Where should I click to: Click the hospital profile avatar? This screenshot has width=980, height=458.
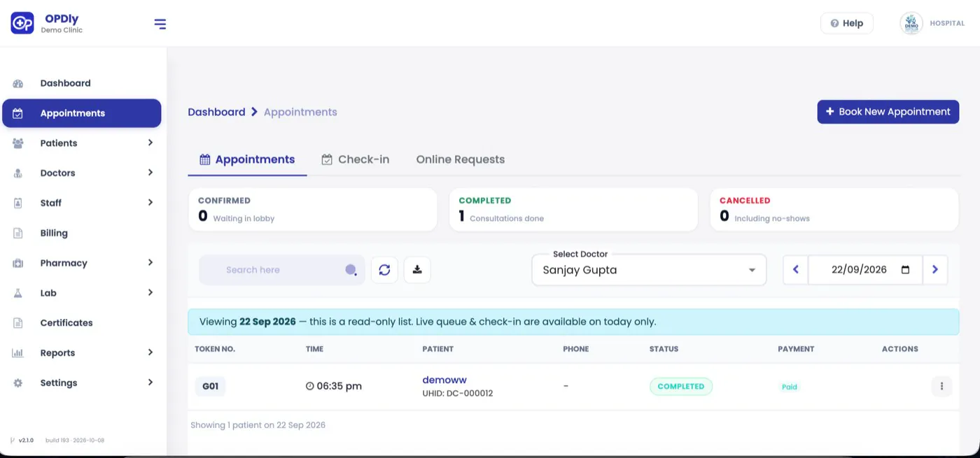click(911, 23)
